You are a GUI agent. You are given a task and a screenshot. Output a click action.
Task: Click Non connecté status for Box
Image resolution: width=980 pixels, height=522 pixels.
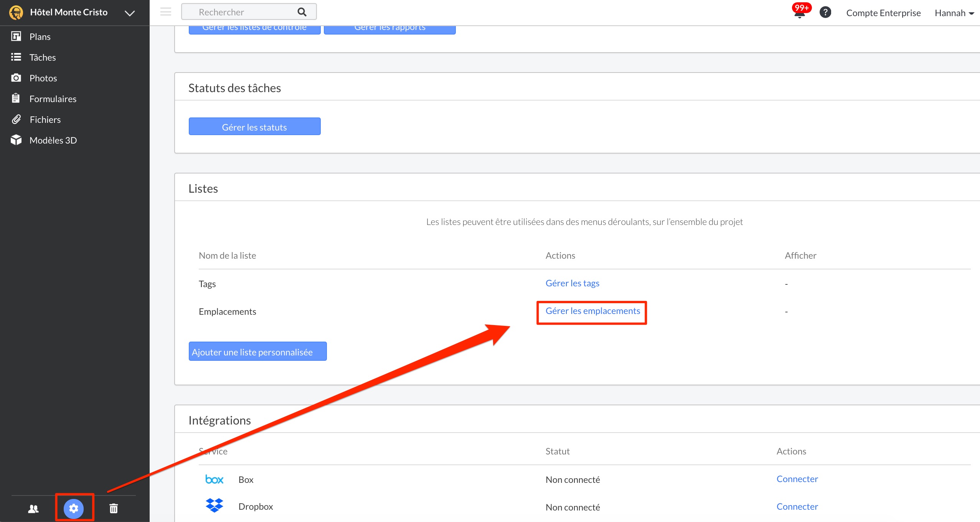[572, 480]
